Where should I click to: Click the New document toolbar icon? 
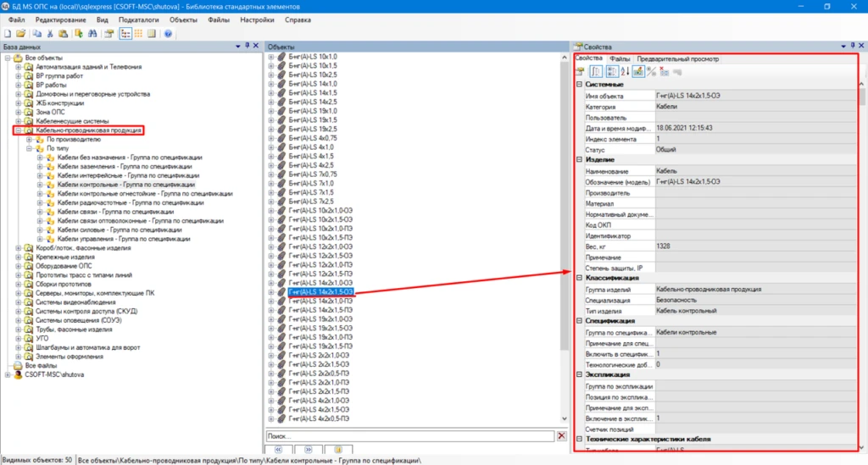point(7,34)
